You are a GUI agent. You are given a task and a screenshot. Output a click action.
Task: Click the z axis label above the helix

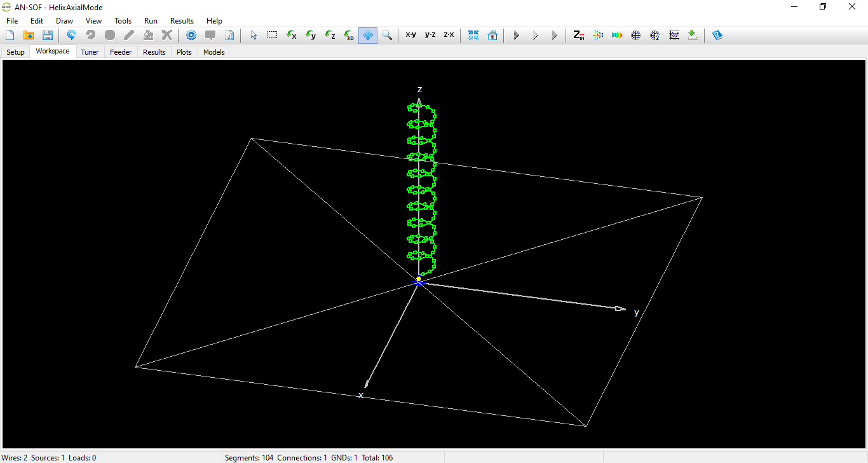pyautogui.click(x=419, y=89)
